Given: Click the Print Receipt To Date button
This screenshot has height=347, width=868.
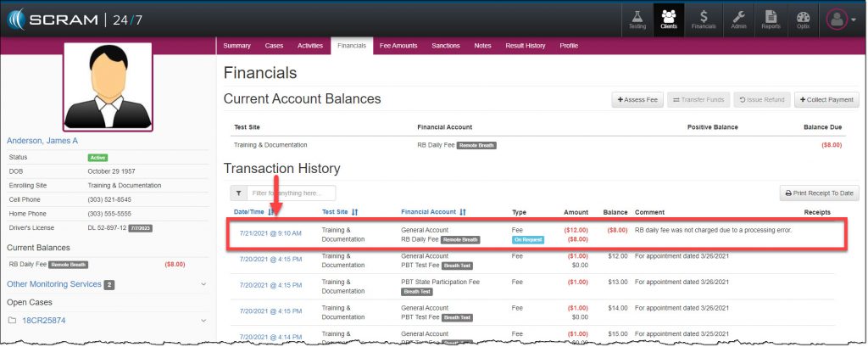Looking at the screenshot, I should tap(819, 193).
